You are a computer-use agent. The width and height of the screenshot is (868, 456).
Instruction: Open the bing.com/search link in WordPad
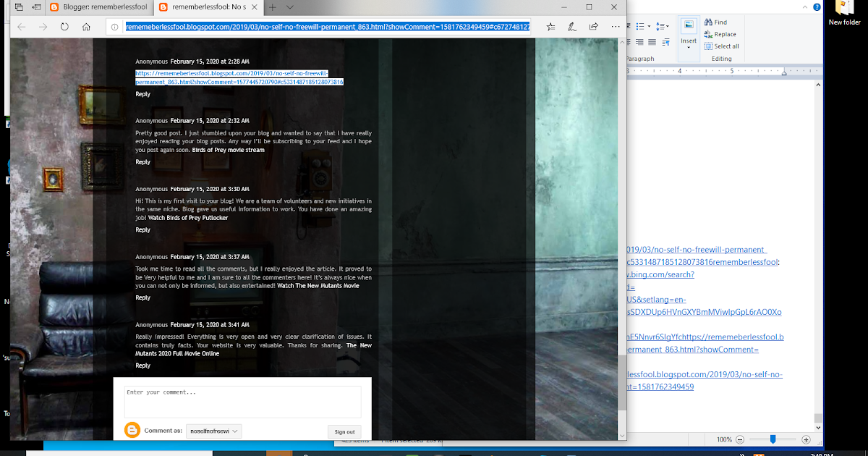661,274
